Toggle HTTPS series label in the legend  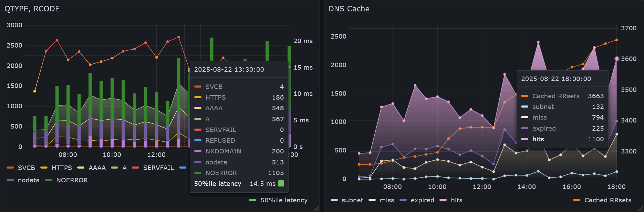62,168
